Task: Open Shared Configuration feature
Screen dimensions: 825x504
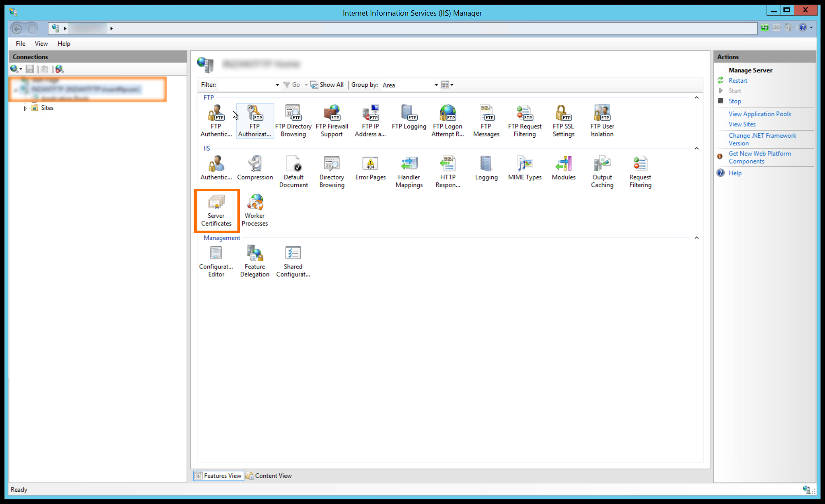Action: pyautogui.click(x=293, y=261)
